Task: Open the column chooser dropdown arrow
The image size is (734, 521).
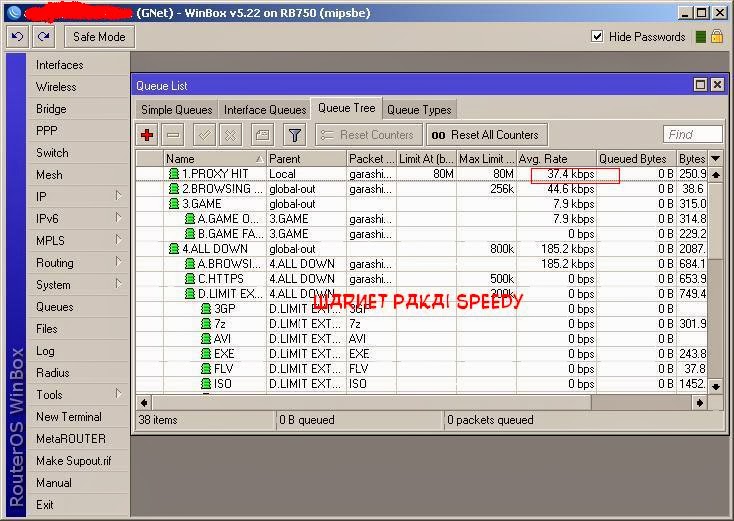Action: 716,159
